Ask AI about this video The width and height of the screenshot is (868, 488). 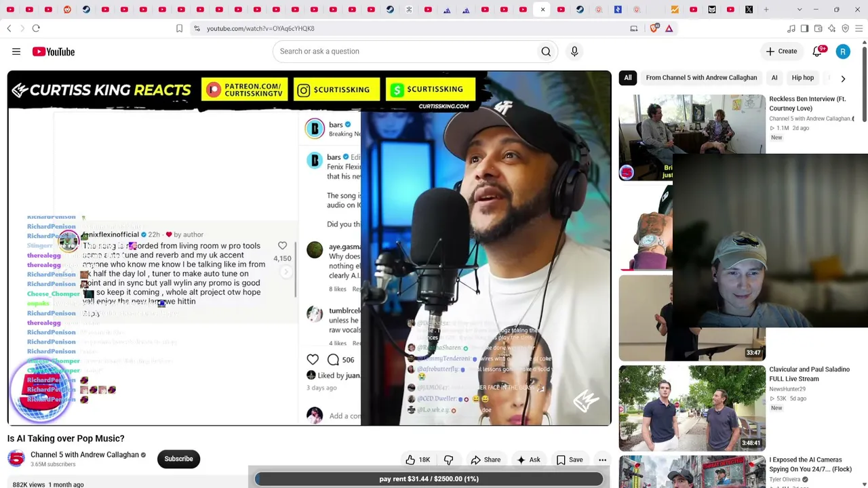528,460
